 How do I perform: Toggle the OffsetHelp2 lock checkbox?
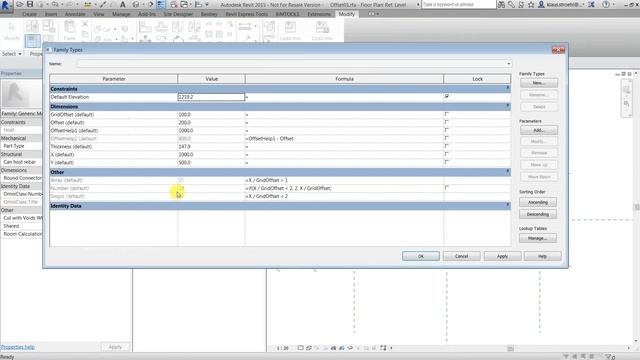click(447, 138)
